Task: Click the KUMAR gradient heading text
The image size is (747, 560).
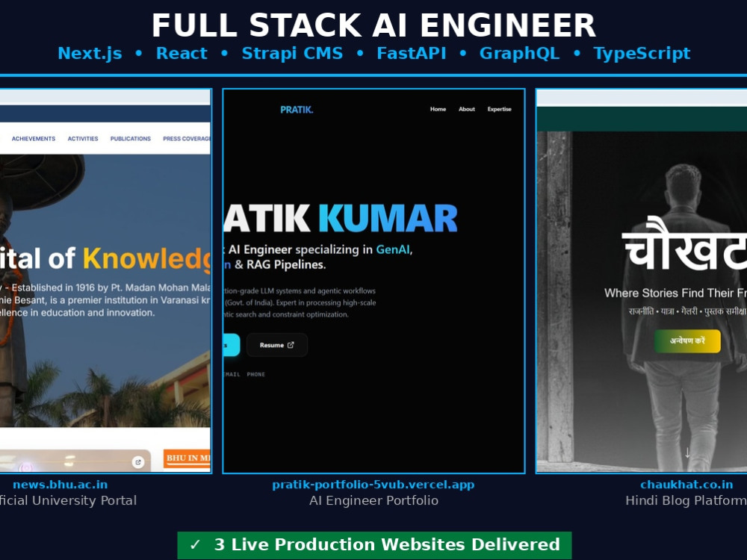Action: [388, 219]
